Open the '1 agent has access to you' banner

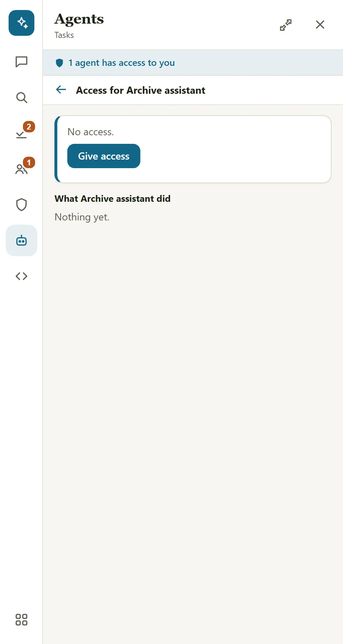point(193,63)
